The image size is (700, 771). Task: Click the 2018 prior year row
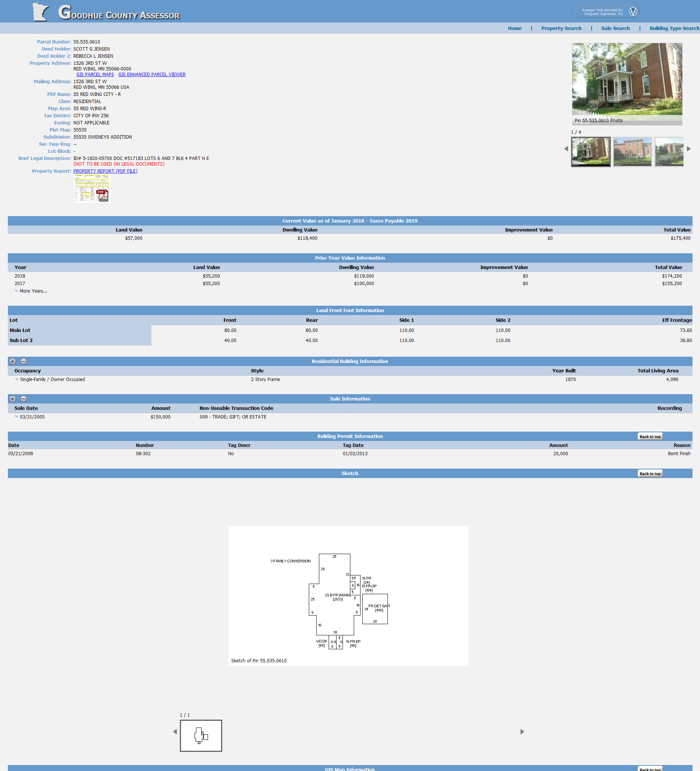[x=350, y=276]
